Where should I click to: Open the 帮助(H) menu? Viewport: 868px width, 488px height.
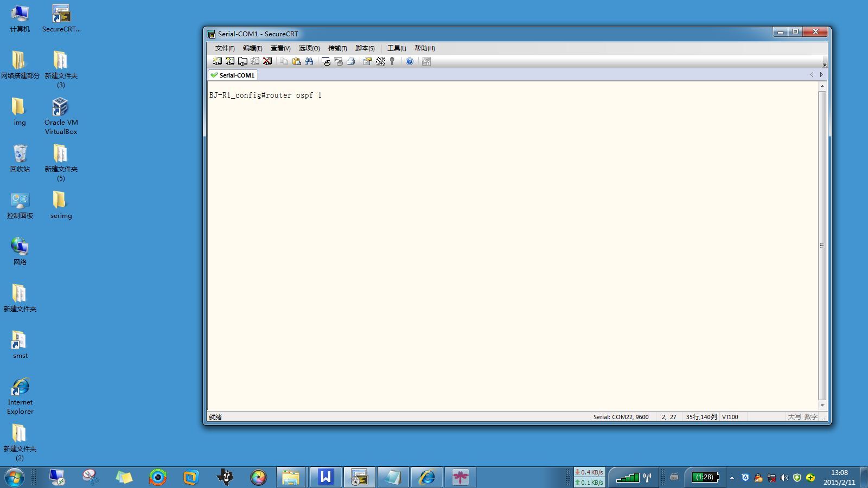(425, 48)
